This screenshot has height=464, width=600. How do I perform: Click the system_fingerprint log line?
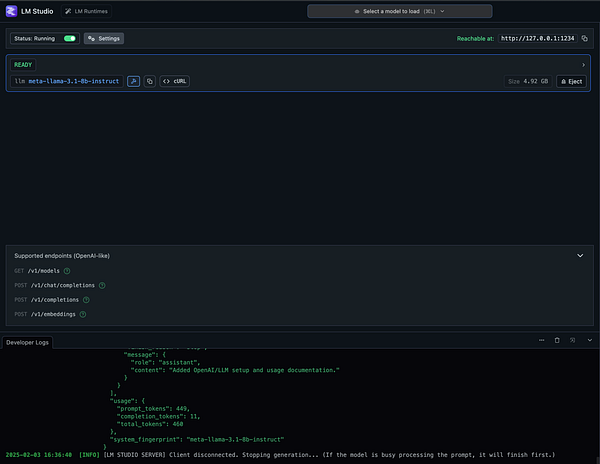(197, 440)
